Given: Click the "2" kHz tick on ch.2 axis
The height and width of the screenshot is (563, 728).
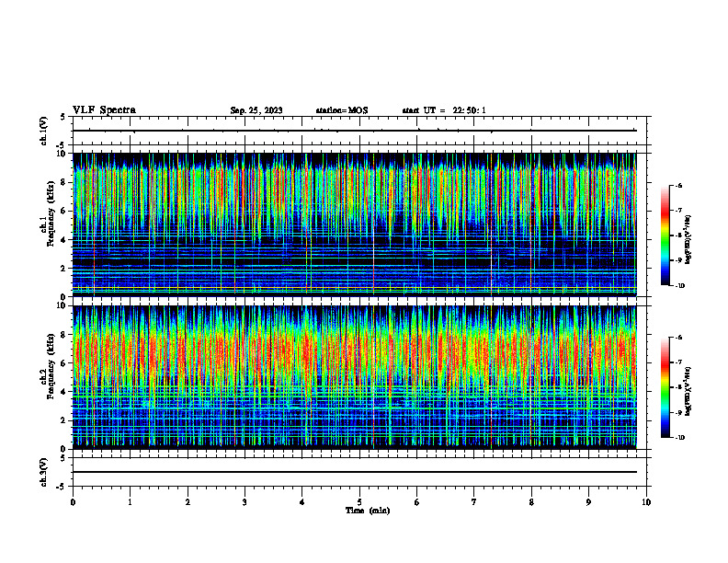Looking at the screenshot, I should pos(64,420).
